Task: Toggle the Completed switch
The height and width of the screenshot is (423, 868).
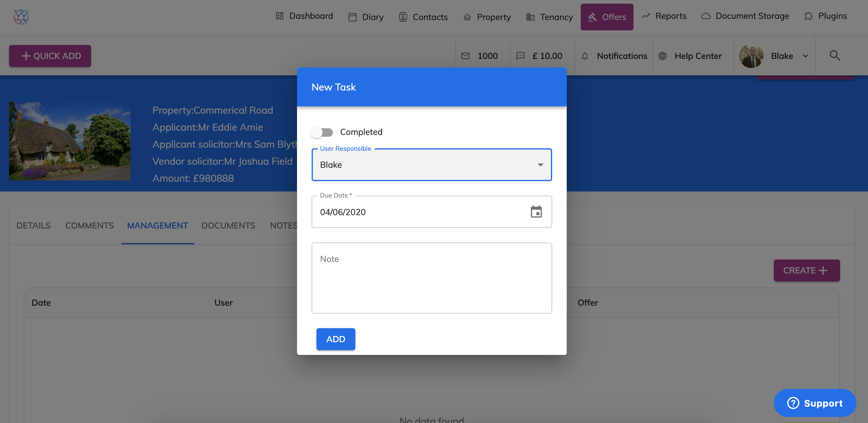Action: 322,132
